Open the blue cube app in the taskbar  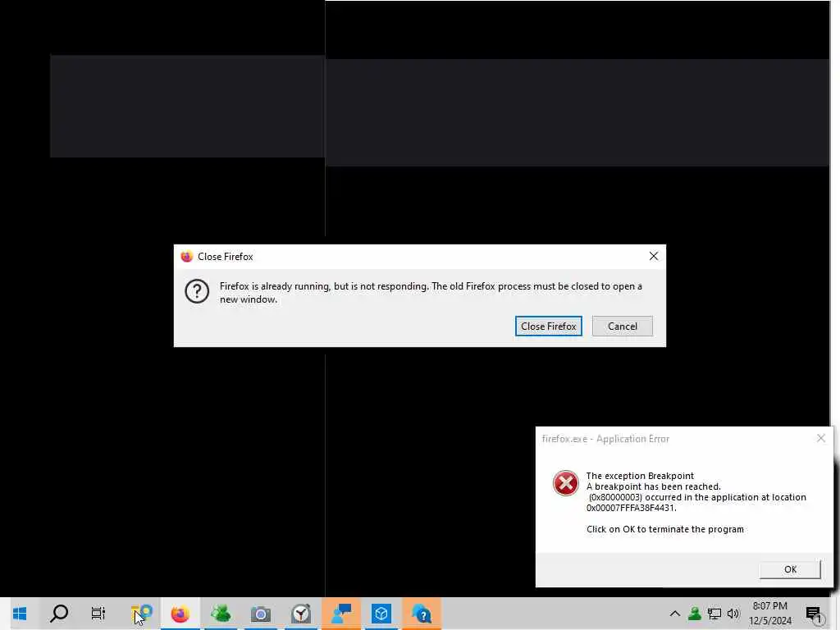coord(381,614)
